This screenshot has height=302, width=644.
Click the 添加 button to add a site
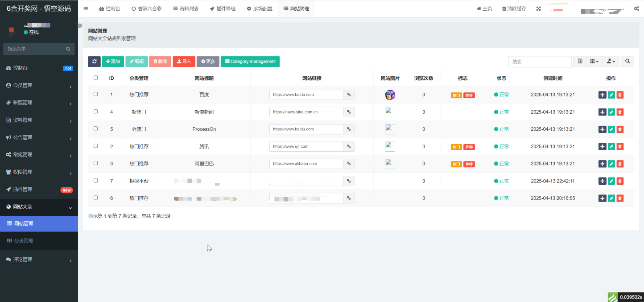[x=113, y=61]
